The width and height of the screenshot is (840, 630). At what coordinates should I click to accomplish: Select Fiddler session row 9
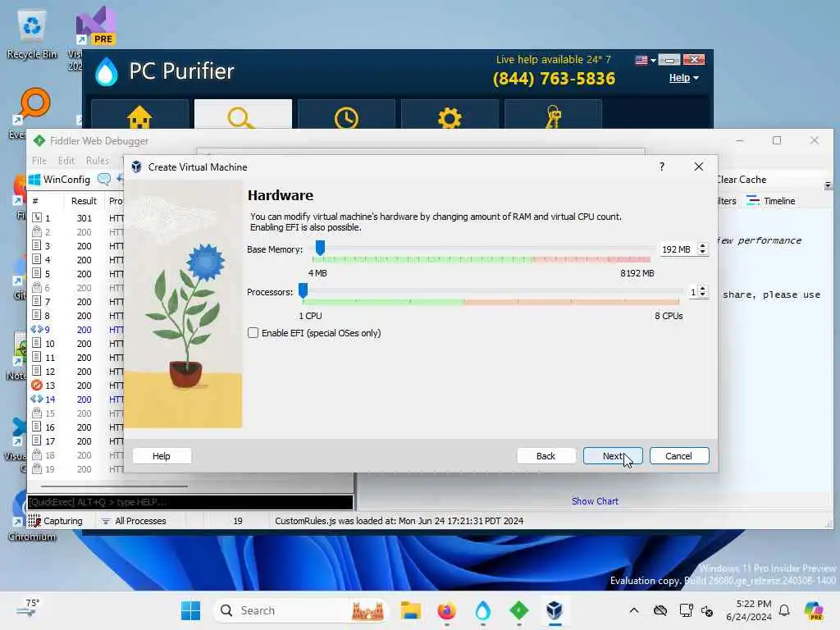75,330
